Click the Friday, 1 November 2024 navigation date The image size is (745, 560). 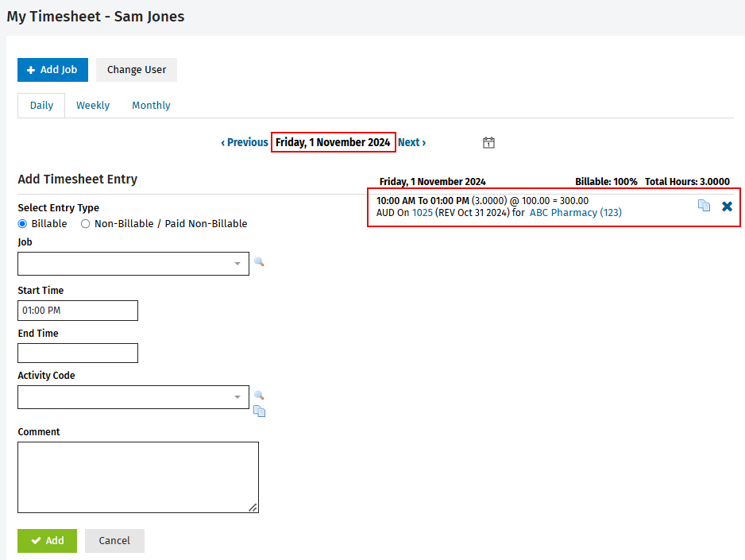[333, 142]
